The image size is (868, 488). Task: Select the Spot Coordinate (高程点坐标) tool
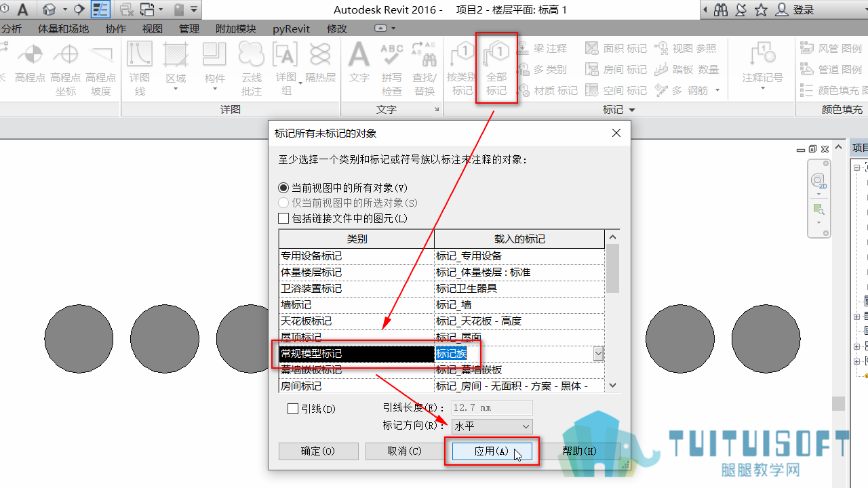66,69
